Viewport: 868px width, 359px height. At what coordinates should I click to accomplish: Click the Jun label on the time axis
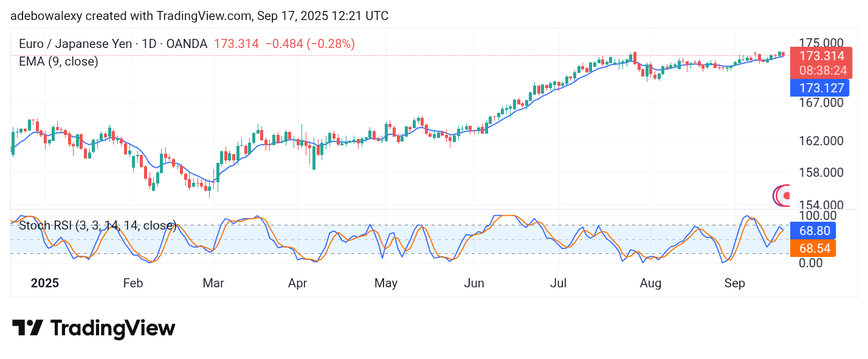coord(474,283)
